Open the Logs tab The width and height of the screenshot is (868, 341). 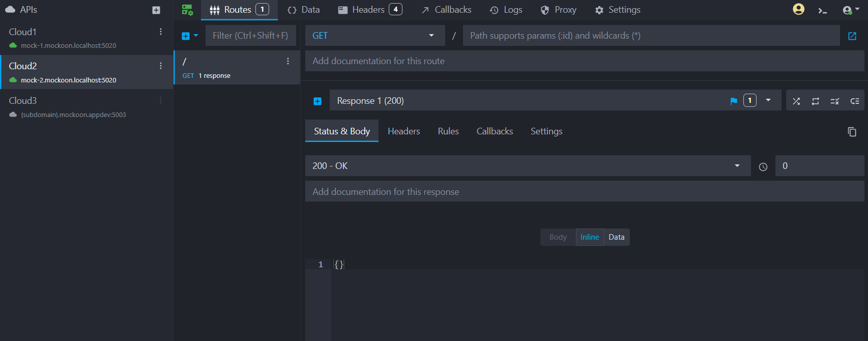(506, 10)
